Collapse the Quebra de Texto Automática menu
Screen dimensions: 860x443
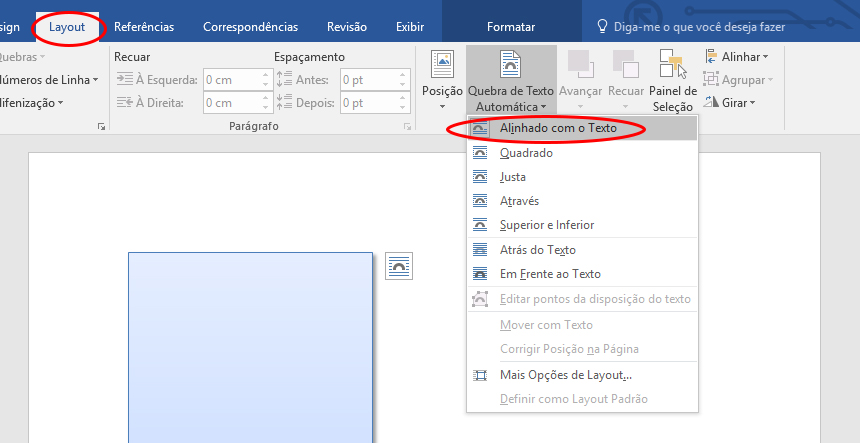511,79
